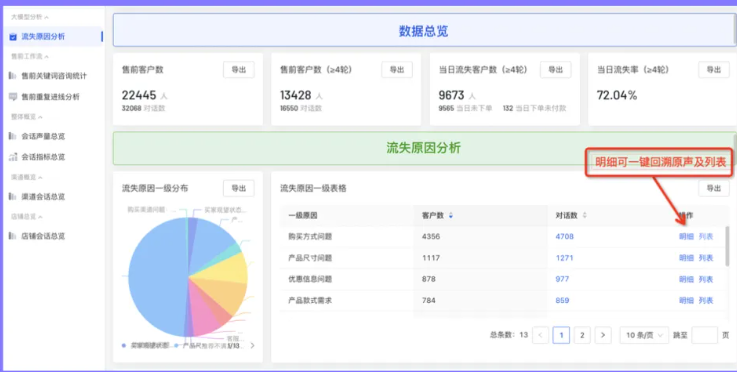Select table page 1
Image resolution: width=737 pixels, height=372 pixels.
click(x=561, y=335)
